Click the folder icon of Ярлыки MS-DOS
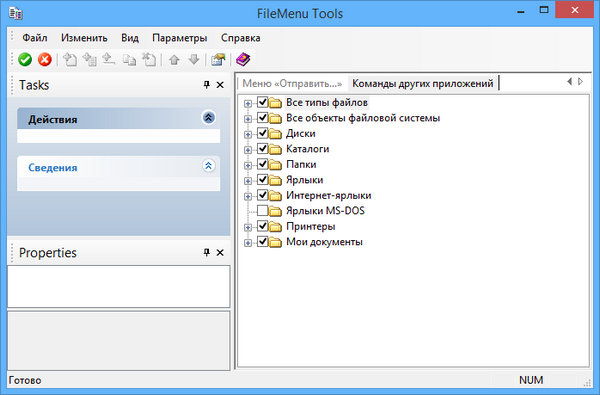Viewport: 600px width, 395px height. point(275,211)
